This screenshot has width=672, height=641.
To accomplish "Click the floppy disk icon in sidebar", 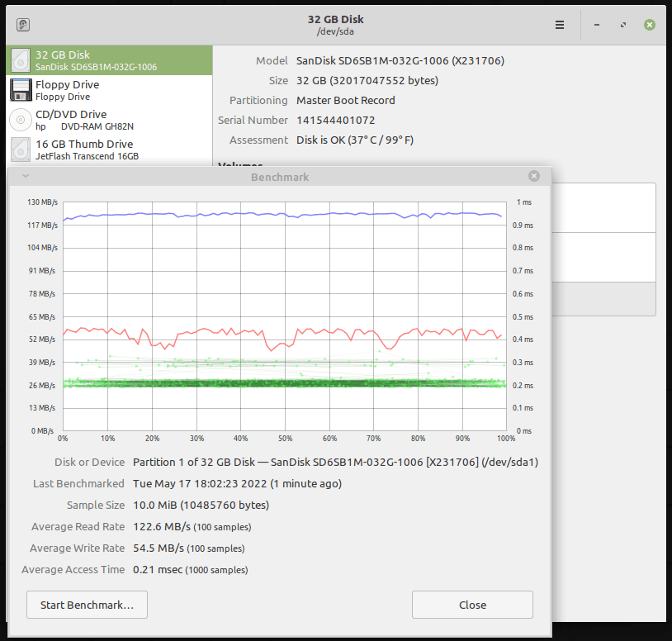I will tap(21, 90).
